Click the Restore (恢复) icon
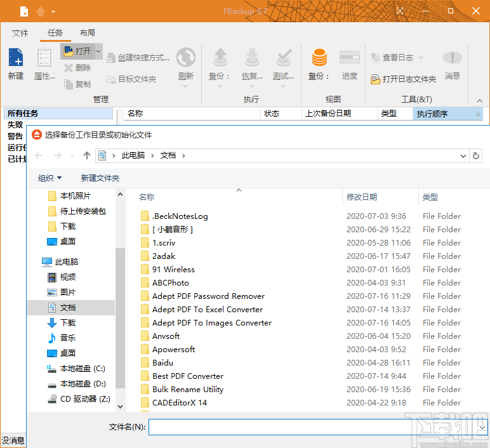The image size is (490, 448). pos(252,58)
